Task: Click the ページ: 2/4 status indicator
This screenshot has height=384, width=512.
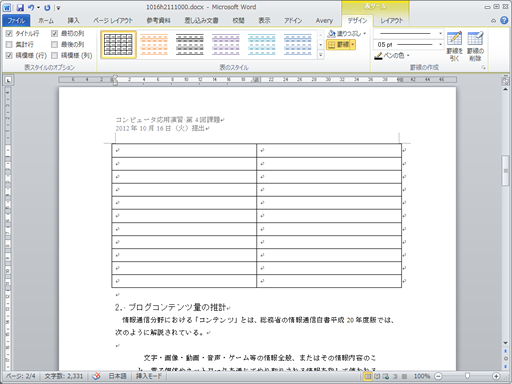Action: 21,376
